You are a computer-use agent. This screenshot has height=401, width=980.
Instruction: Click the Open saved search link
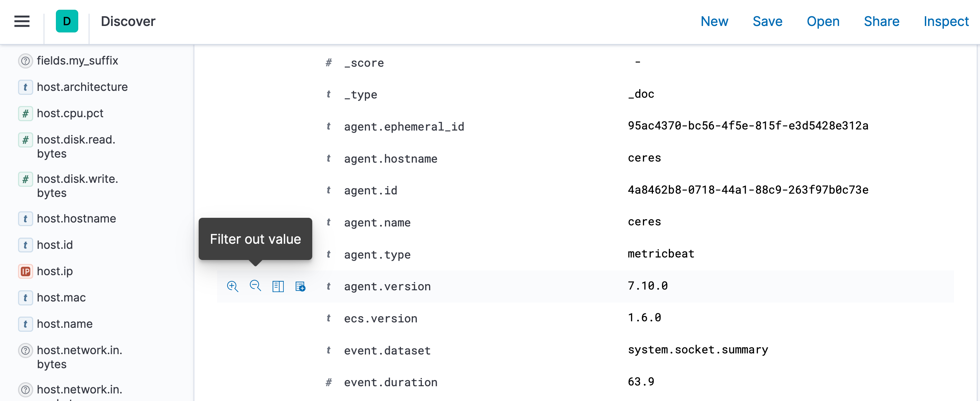(822, 21)
